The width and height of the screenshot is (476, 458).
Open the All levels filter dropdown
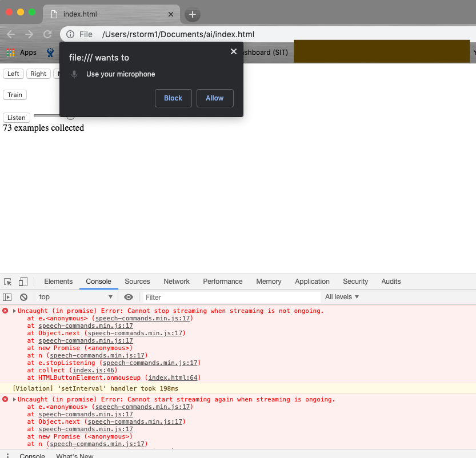click(x=342, y=297)
